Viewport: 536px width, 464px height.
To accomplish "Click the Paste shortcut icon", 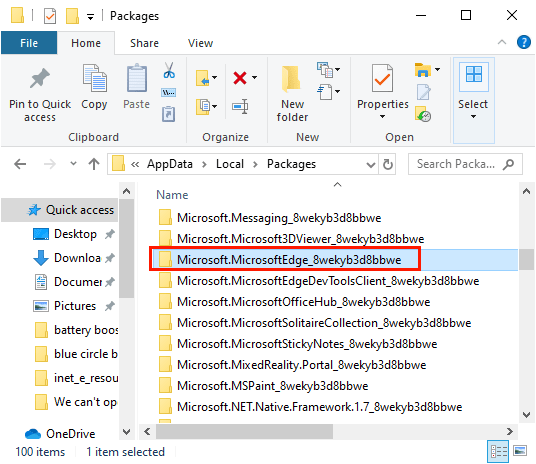I will click(x=169, y=114).
